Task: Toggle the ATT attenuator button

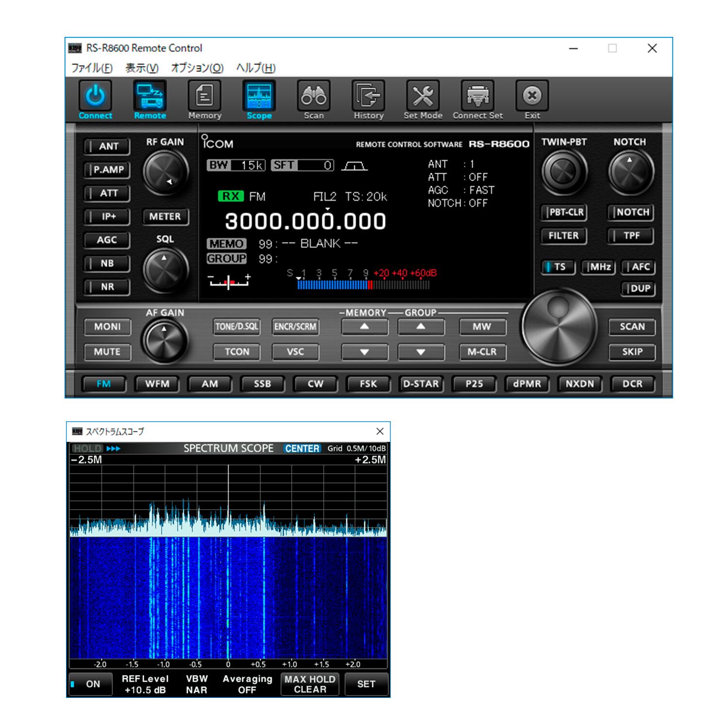Action: 107,193
